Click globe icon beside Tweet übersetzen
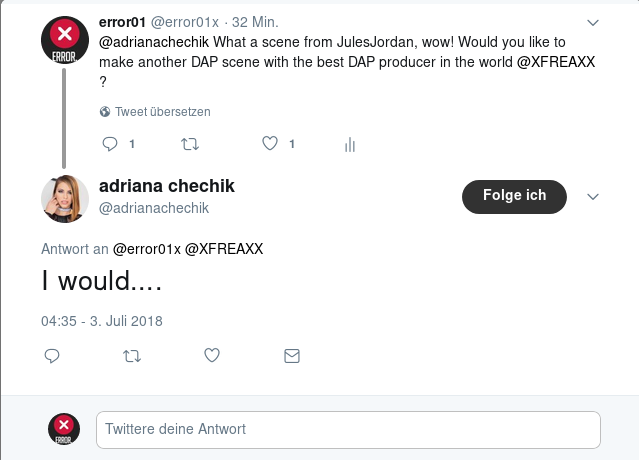Viewport: 639px width, 460px height. [105, 112]
